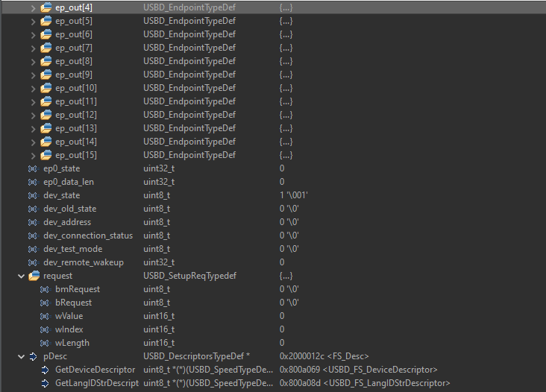Select the GetDeviceDescriptor member name
The height and width of the screenshot is (392, 546).
coord(95,370)
